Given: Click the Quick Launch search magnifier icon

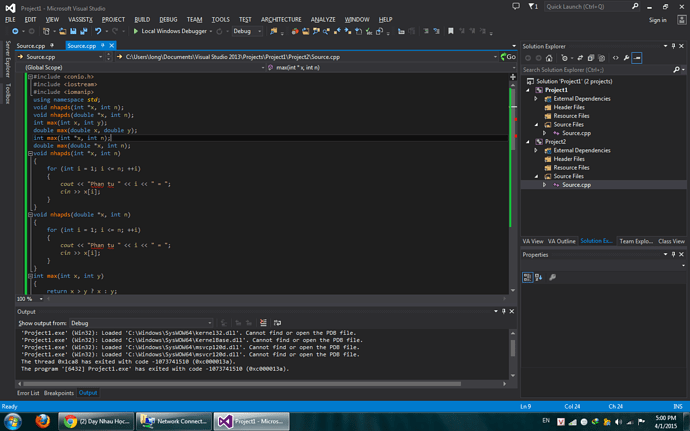Looking at the screenshot, I should (x=635, y=6).
